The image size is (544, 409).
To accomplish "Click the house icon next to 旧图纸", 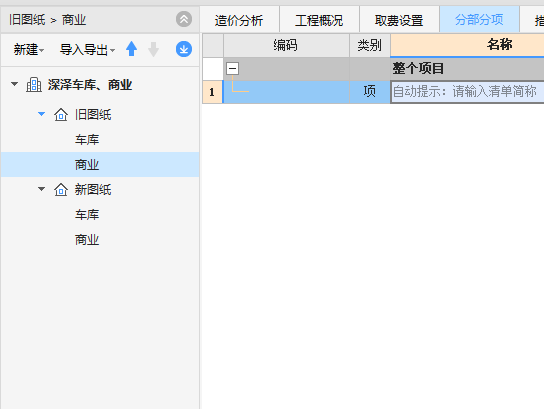I will [61, 115].
